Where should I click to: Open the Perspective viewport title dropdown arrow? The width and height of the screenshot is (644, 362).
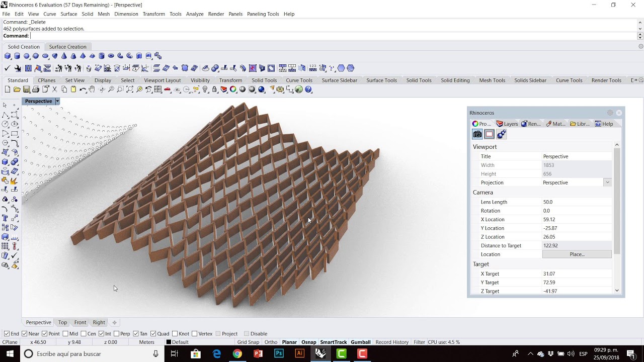(57, 101)
